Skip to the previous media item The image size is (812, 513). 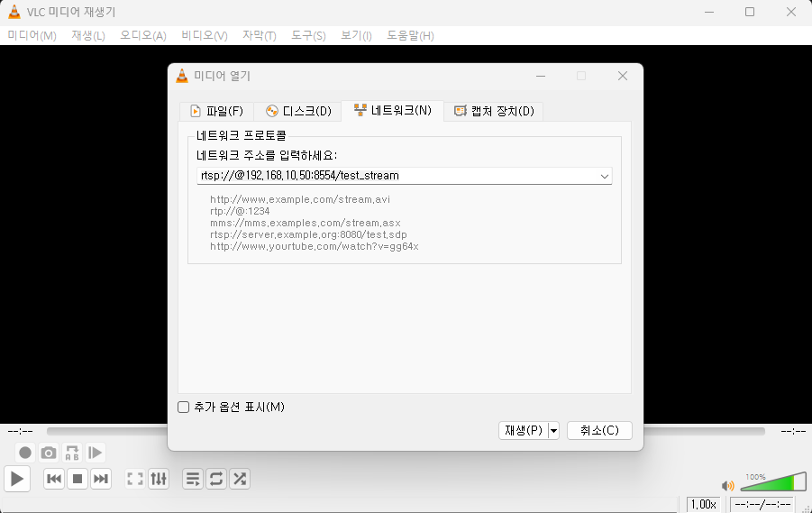click(54, 479)
